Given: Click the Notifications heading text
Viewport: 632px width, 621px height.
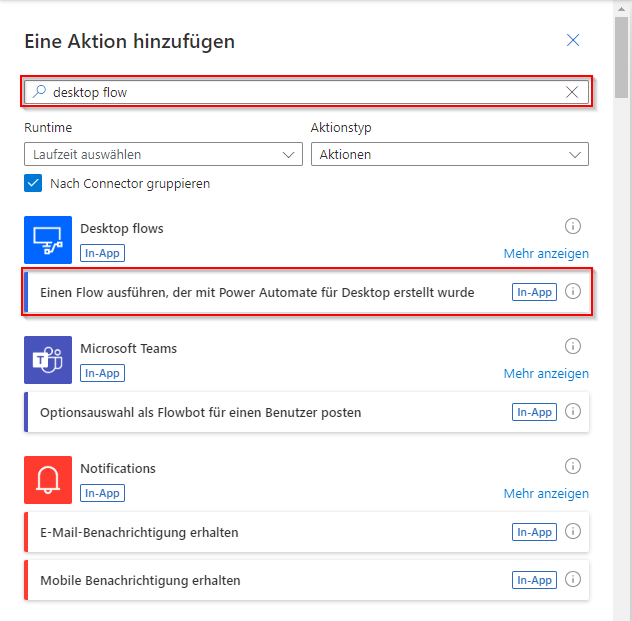Looking at the screenshot, I should 118,469.
